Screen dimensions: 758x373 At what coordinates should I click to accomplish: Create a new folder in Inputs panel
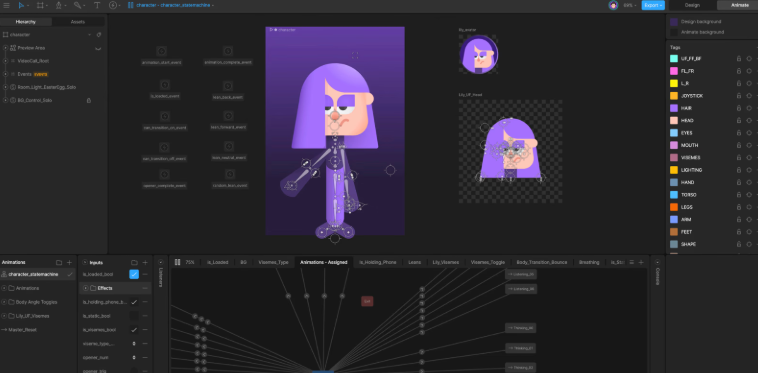pos(134,262)
